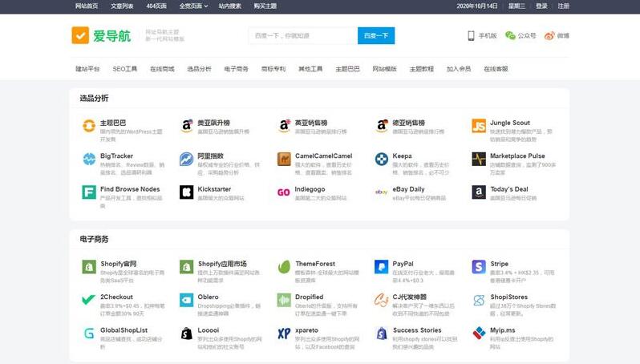
Task: Click the mobile version phone icon
Action: (472, 35)
